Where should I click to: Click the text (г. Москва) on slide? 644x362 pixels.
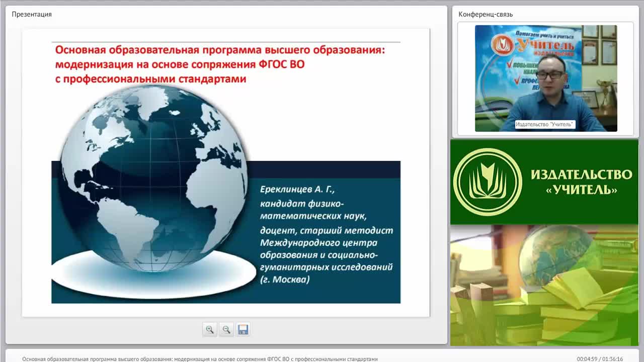tap(285, 279)
